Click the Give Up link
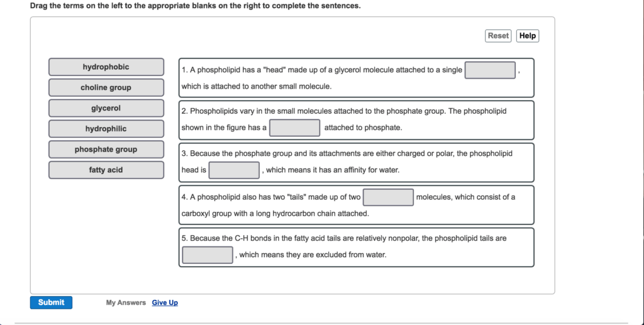Viewport: 644px width, 325px height. pyautogui.click(x=165, y=303)
